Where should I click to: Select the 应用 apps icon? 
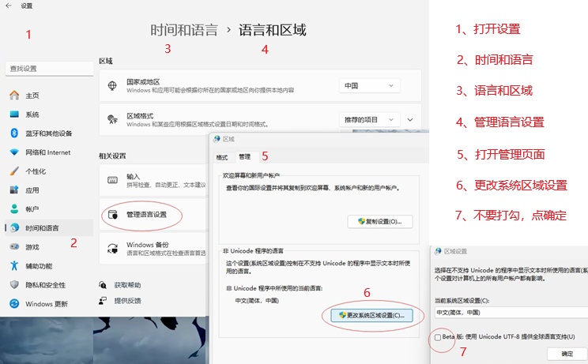click(x=14, y=190)
